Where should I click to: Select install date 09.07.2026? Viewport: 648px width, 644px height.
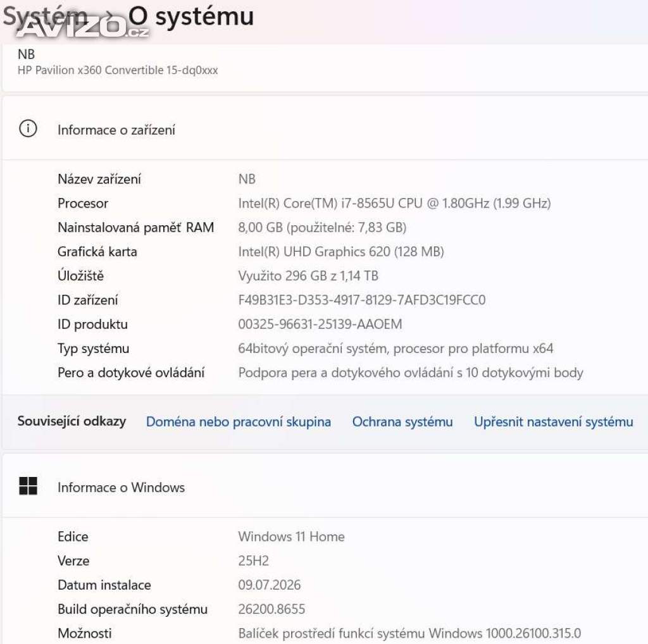pos(270,585)
